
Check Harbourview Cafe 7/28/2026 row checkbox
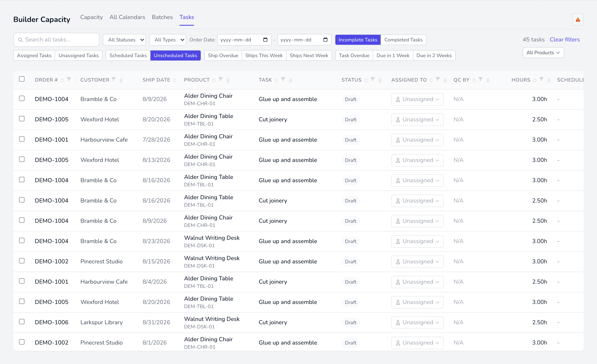[x=22, y=139]
